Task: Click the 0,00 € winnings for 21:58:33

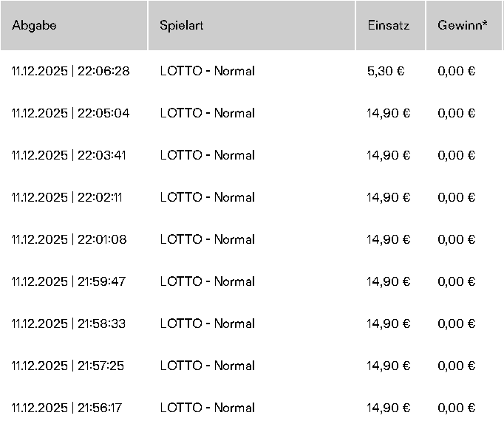Action: click(456, 324)
